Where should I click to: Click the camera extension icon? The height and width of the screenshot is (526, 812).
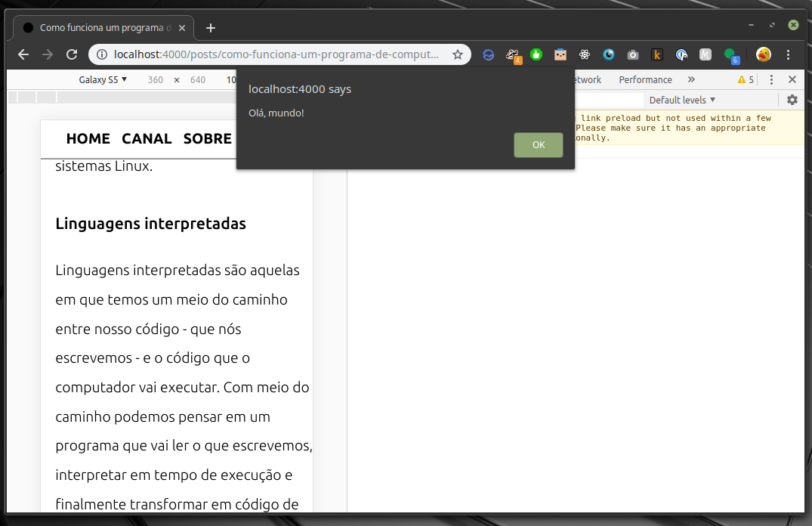pos(633,54)
